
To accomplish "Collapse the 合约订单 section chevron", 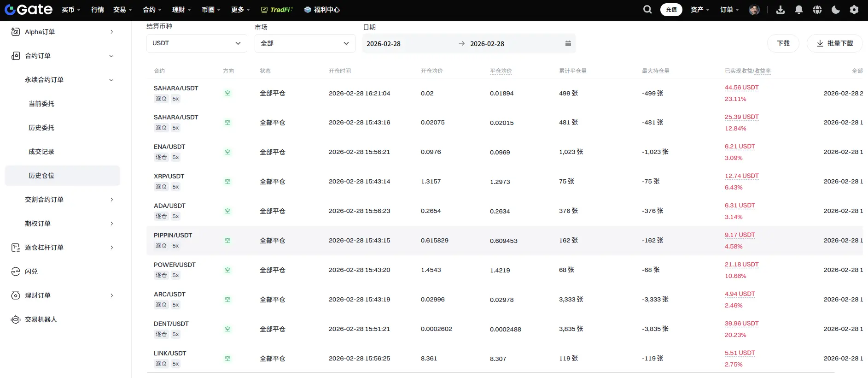I will click(111, 56).
